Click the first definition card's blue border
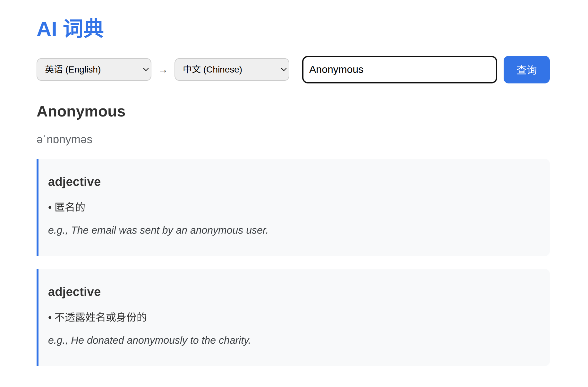Viewport: 588px width, 387px height. click(38, 207)
